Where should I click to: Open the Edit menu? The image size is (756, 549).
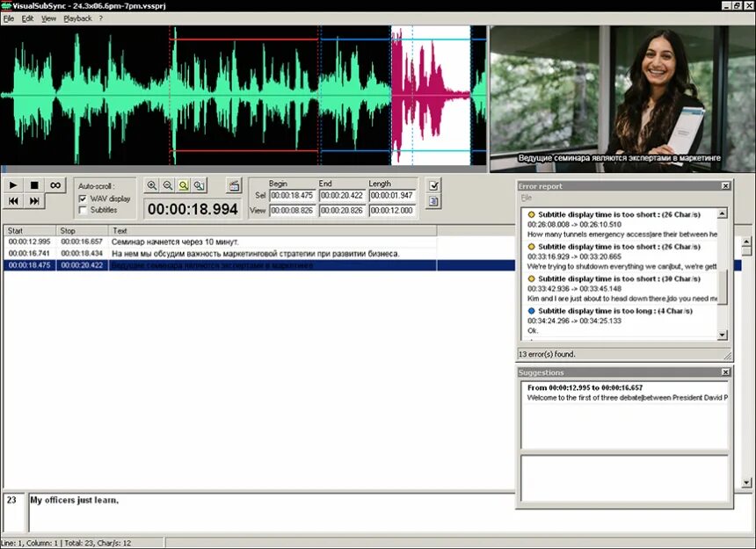[x=27, y=18]
